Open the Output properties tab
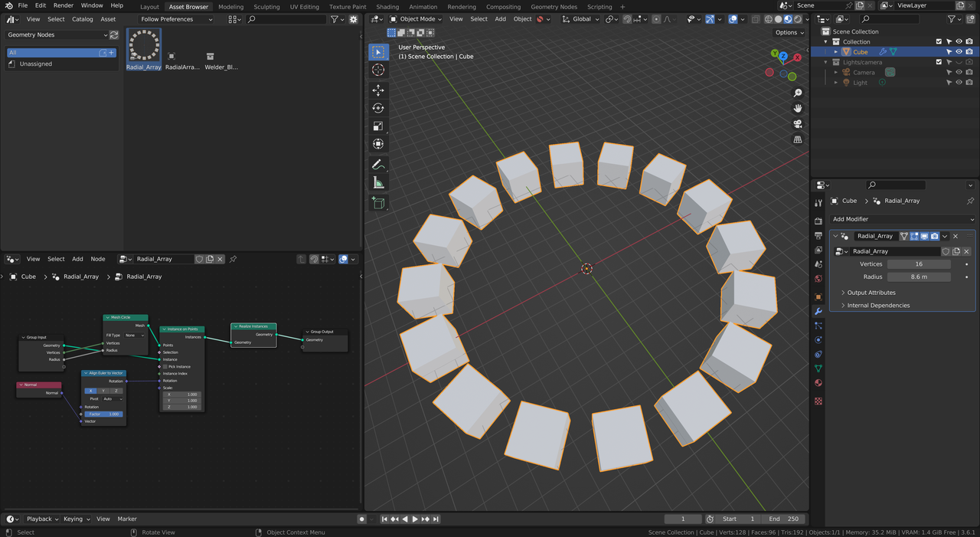The height and width of the screenshot is (537, 980). pos(818,235)
